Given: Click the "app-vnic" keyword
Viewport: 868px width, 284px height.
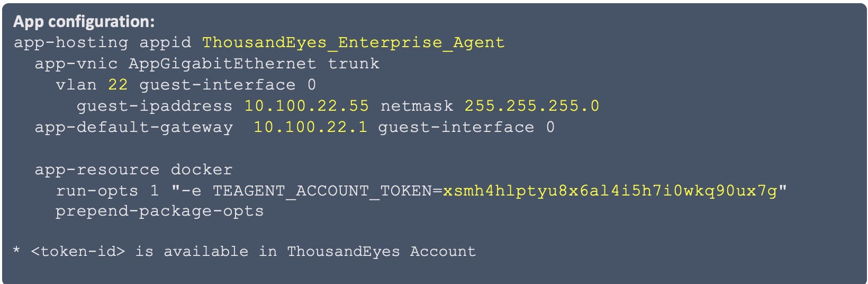Looking at the screenshot, I should (76, 64).
